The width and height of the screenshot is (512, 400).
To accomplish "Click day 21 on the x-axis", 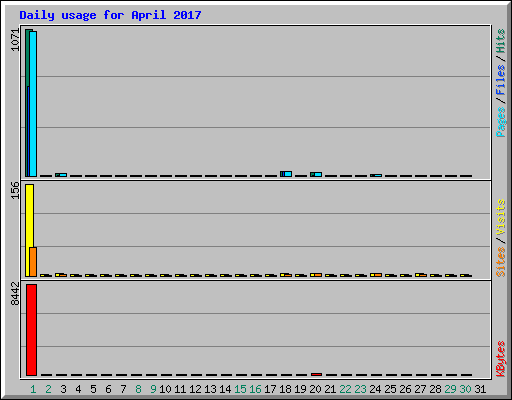I will 330,389.
